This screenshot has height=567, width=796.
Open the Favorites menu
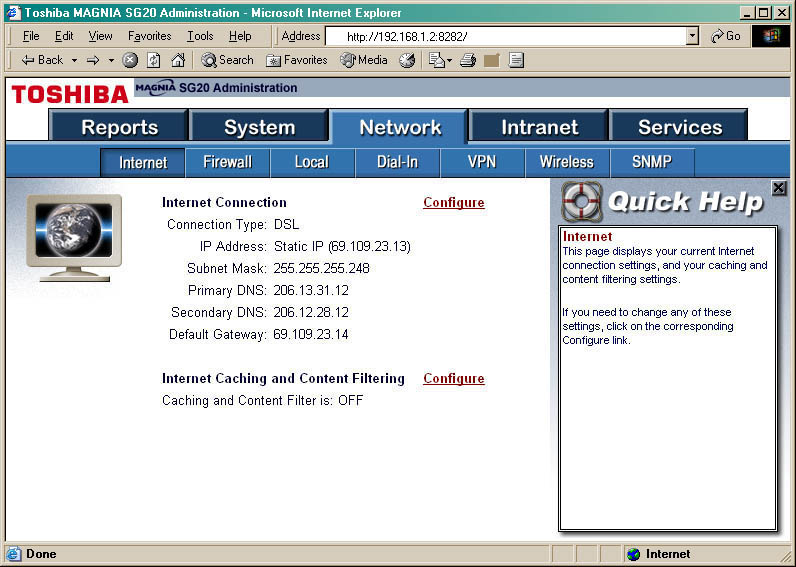149,36
